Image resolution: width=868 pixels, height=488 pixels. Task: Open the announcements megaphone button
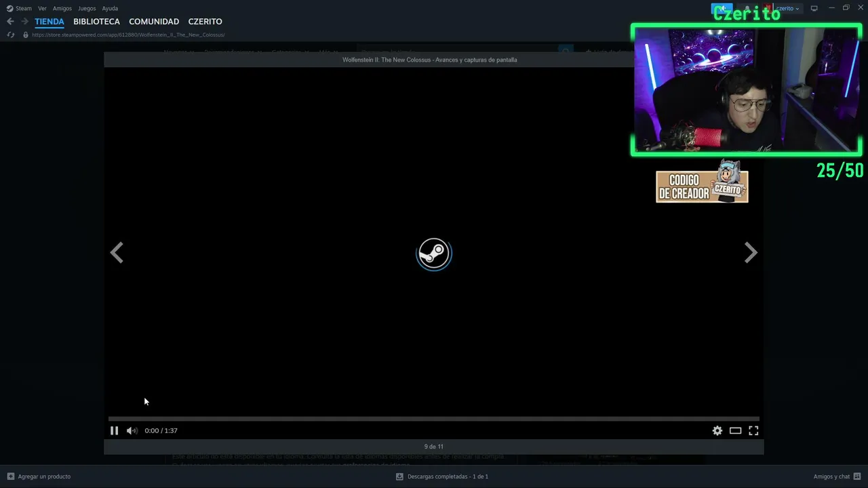[x=722, y=8]
